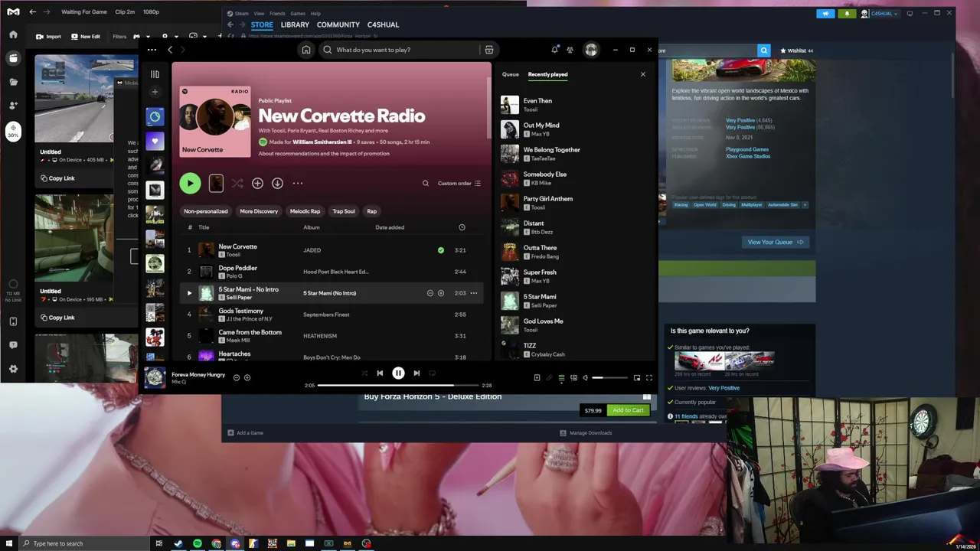Expand Your Library icon in Spotify sidebar
This screenshot has height=551, width=980.
click(155, 74)
